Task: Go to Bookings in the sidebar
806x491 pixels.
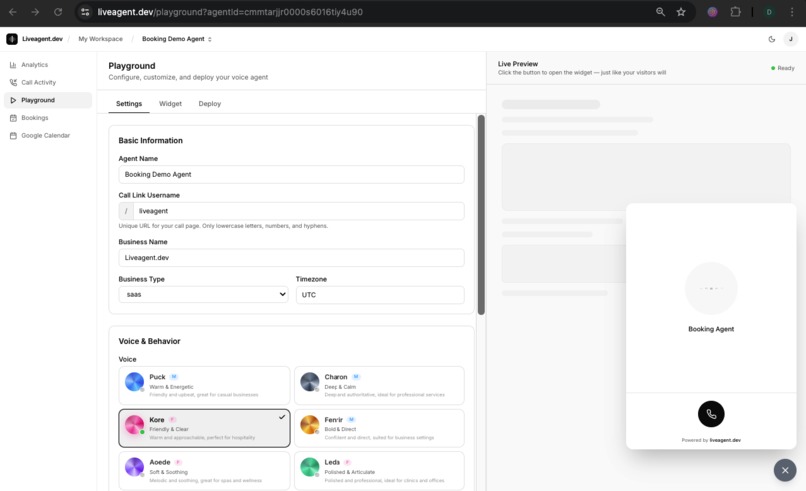Action: pos(48,118)
